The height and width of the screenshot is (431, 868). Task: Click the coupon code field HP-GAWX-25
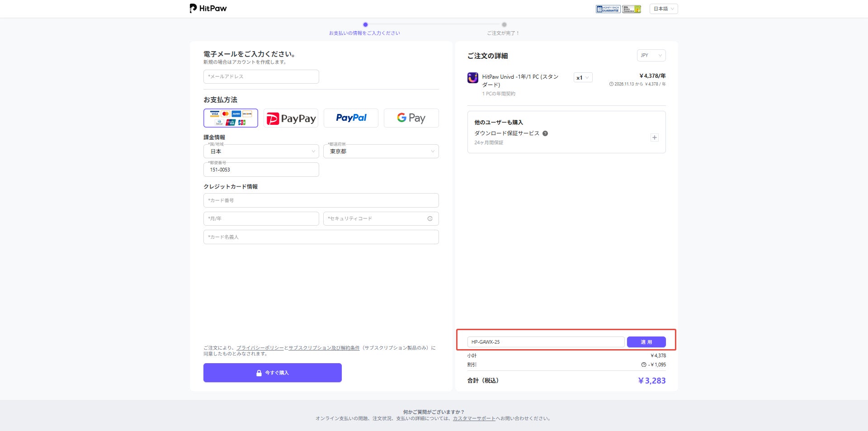546,342
